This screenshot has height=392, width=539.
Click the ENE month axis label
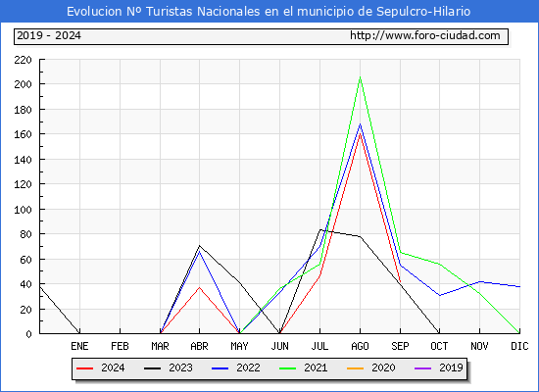point(79,346)
